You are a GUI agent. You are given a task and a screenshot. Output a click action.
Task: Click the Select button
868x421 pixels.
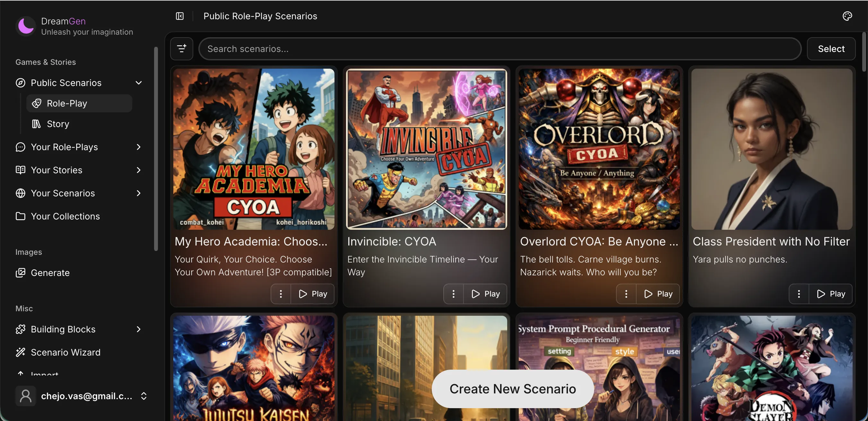click(831, 49)
